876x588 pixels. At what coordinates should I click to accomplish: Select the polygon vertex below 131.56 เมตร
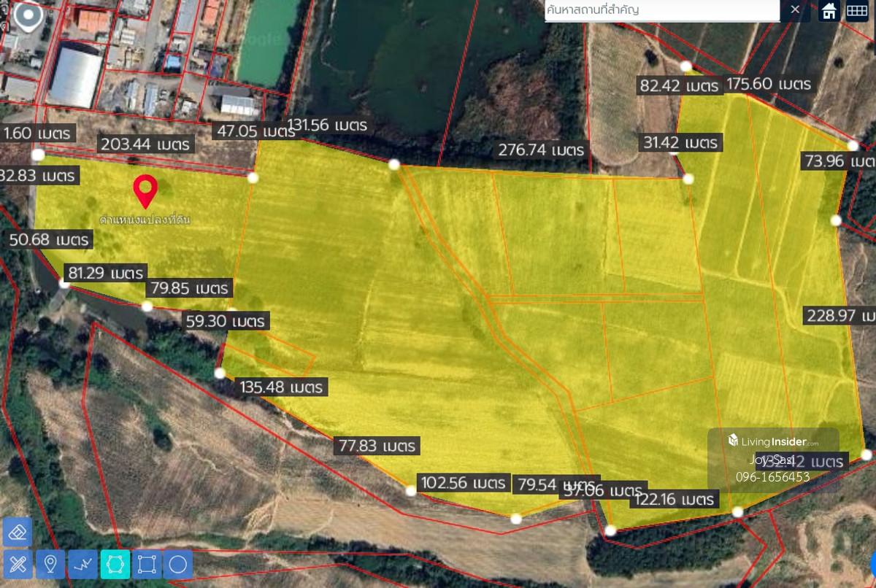click(394, 164)
